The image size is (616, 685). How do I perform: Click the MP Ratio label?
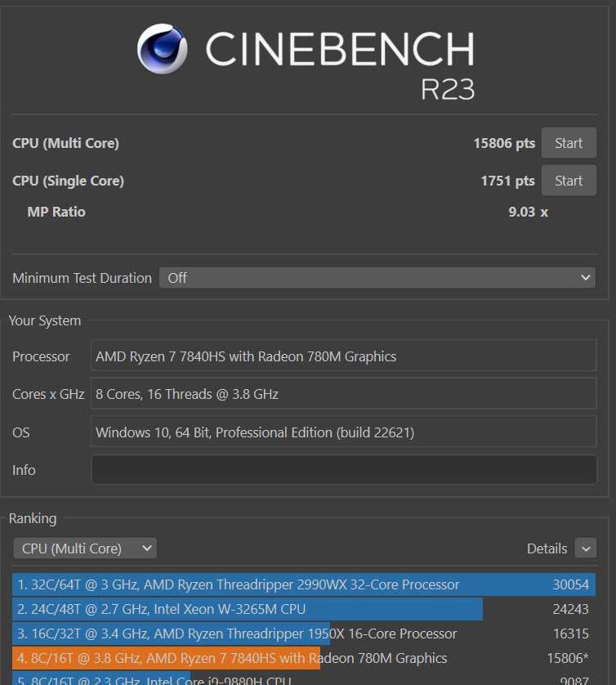(x=56, y=212)
